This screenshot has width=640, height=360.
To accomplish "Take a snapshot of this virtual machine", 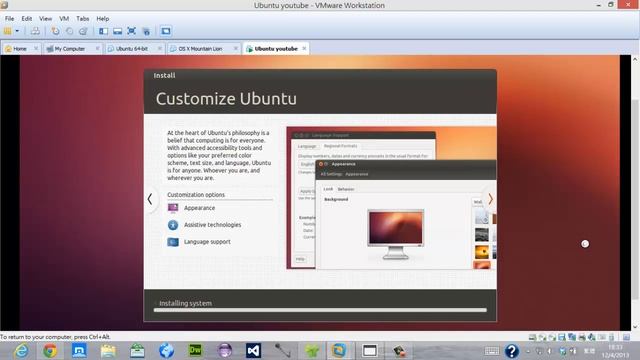I will pyautogui.click(x=55, y=31).
